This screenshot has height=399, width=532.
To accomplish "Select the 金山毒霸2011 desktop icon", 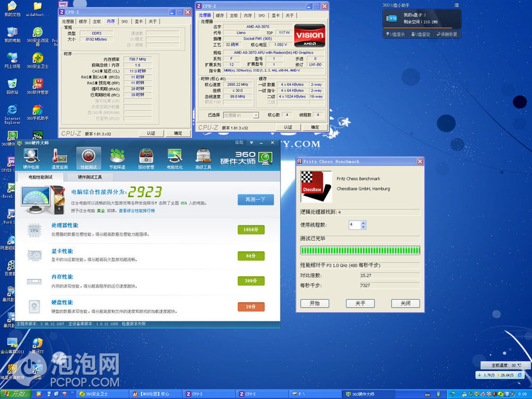I will pos(12,345).
